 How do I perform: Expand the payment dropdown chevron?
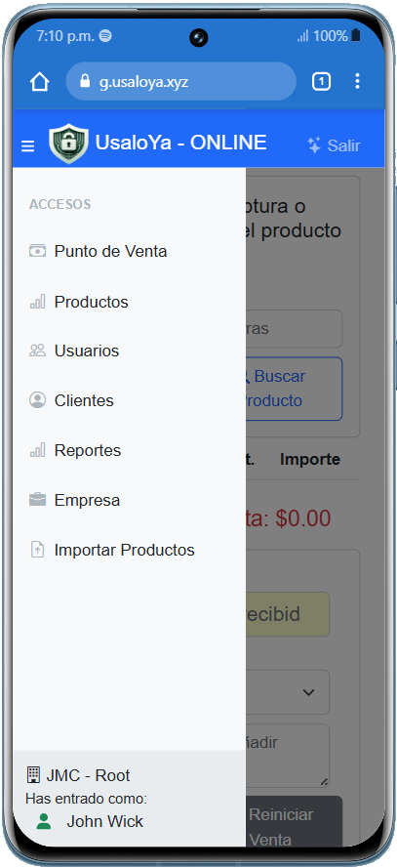308,692
